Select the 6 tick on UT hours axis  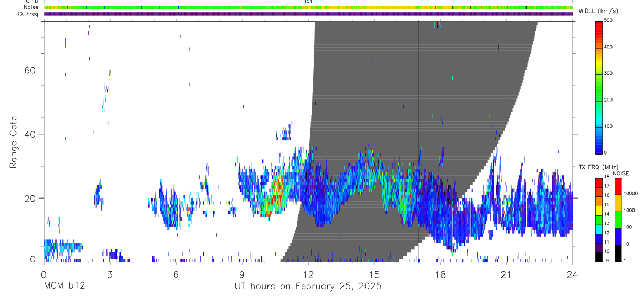(176, 274)
